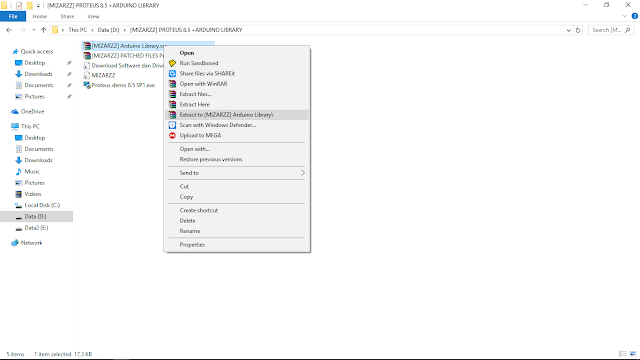640x360 pixels.
Task: Select [MIZARZZ] PATCHED FILES archive
Action: (x=123, y=56)
